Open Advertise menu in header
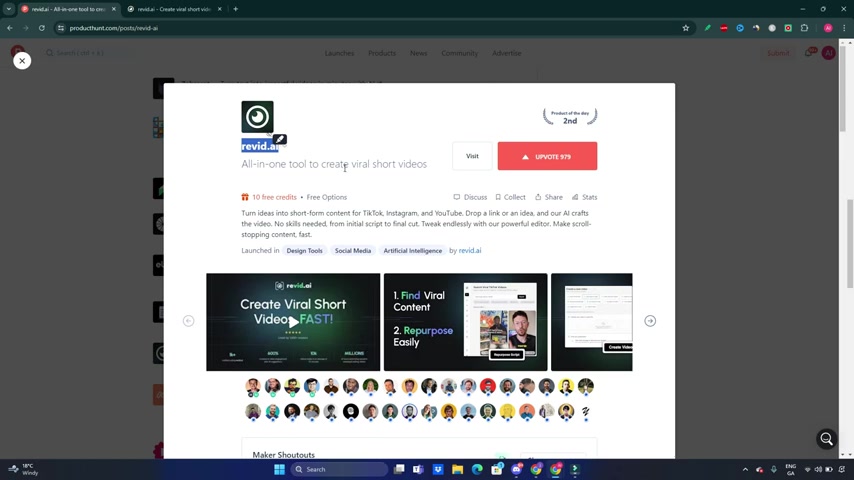Image resolution: width=854 pixels, height=480 pixels. pos(507,53)
